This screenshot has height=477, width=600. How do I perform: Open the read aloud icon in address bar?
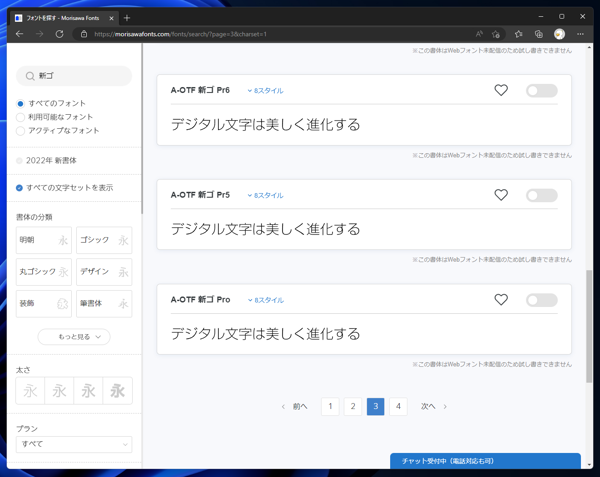479,34
